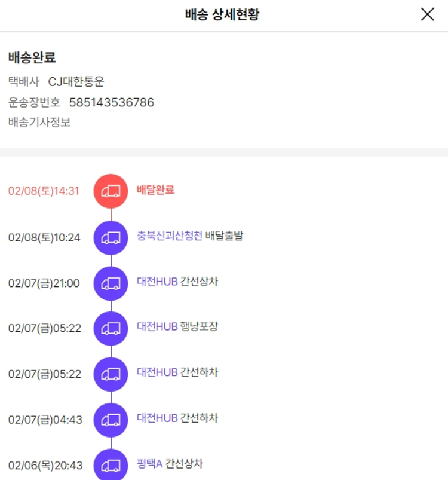
Task: Click the 02/08(토)14:31 timestamp
Action: tap(44, 191)
